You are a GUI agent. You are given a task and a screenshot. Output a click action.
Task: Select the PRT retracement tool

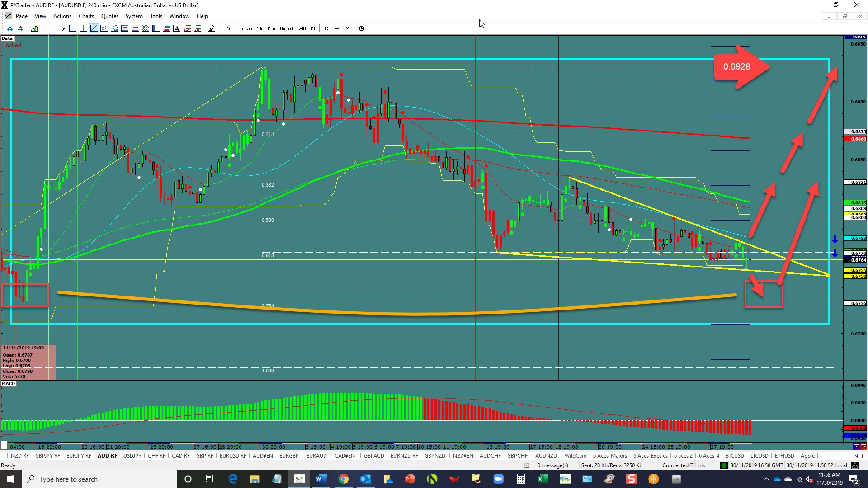(x=187, y=28)
